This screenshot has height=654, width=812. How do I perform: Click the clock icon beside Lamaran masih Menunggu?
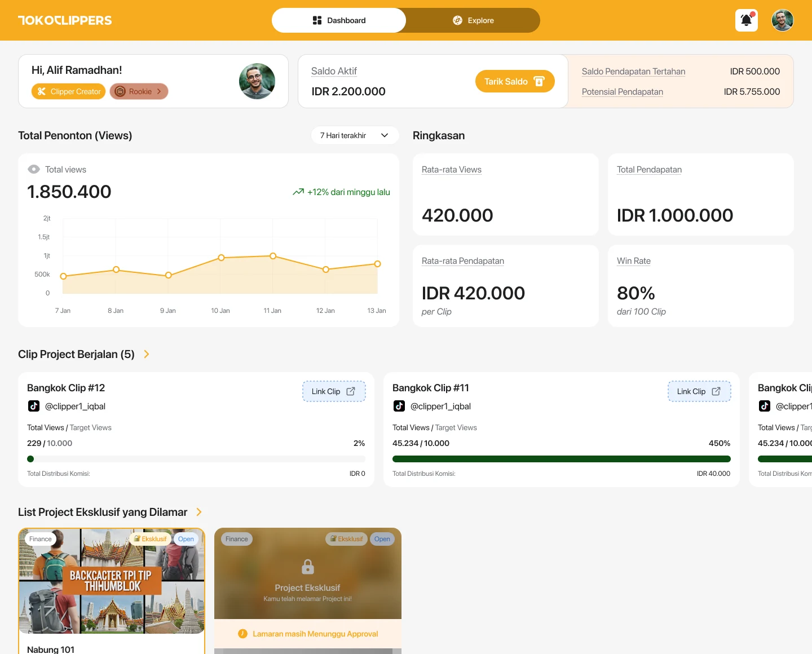243,634
